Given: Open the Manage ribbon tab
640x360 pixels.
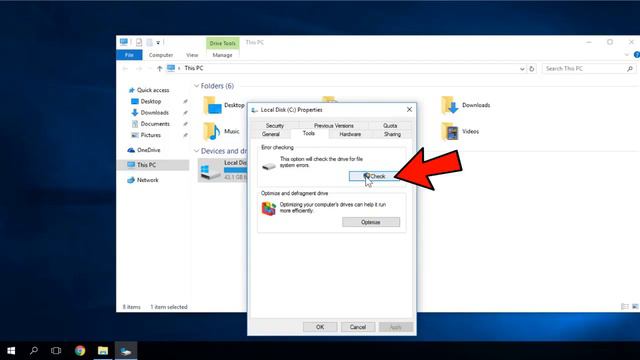Looking at the screenshot, I should (222, 55).
